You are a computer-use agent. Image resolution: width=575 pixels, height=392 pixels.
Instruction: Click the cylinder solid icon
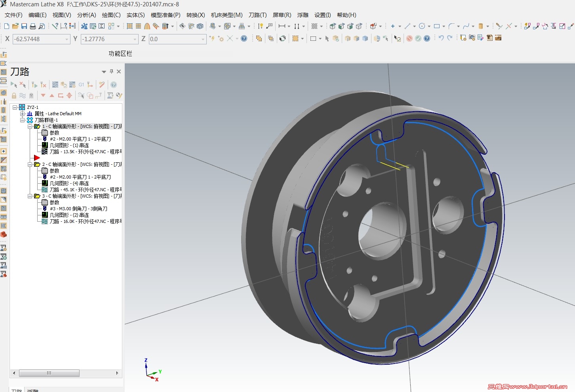point(481,26)
